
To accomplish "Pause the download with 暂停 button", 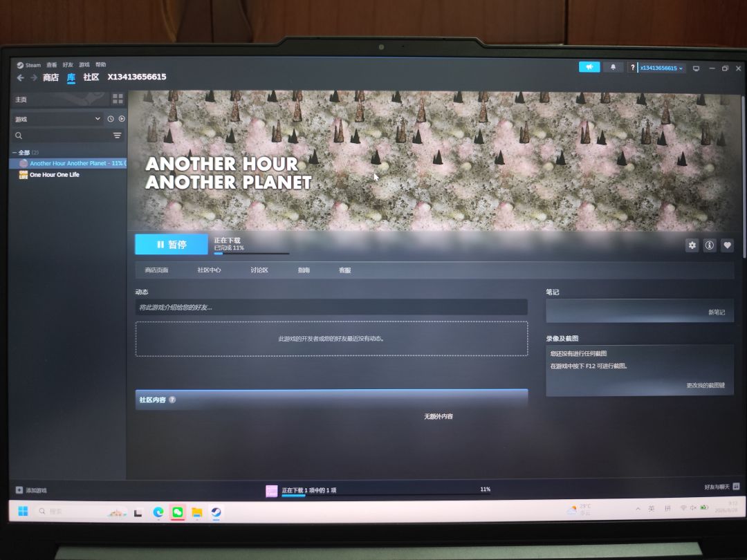I will pos(172,244).
